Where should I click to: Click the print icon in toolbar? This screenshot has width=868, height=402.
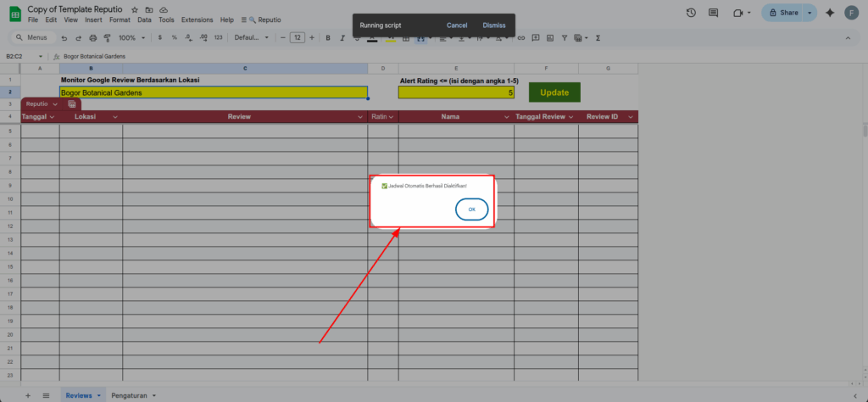tap(92, 38)
